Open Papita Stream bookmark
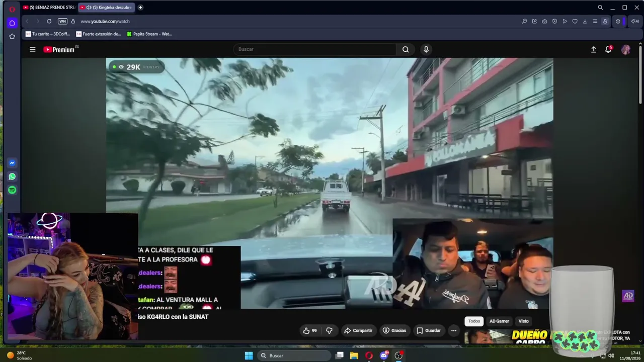 click(x=149, y=34)
